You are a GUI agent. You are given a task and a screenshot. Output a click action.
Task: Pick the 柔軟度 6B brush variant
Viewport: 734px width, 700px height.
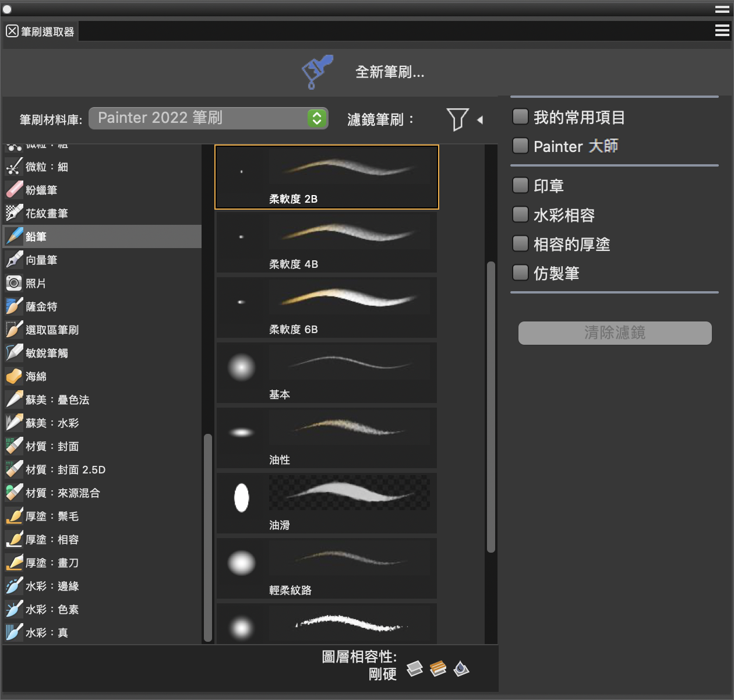pyautogui.click(x=326, y=307)
